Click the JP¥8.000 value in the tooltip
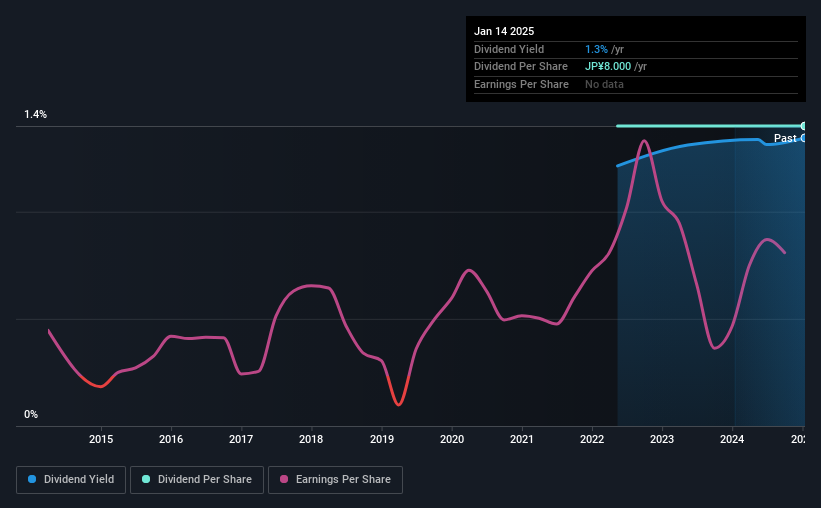Image resolution: width=821 pixels, height=508 pixels. [x=608, y=67]
